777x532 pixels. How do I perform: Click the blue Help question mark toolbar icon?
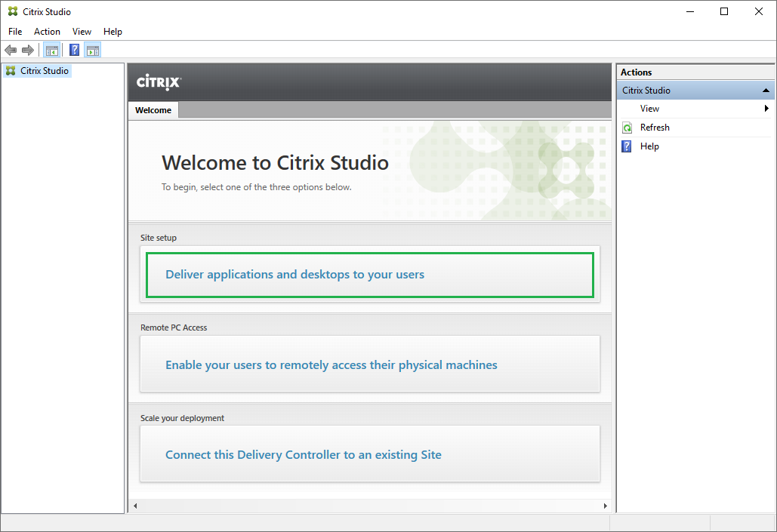tap(73, 50)
